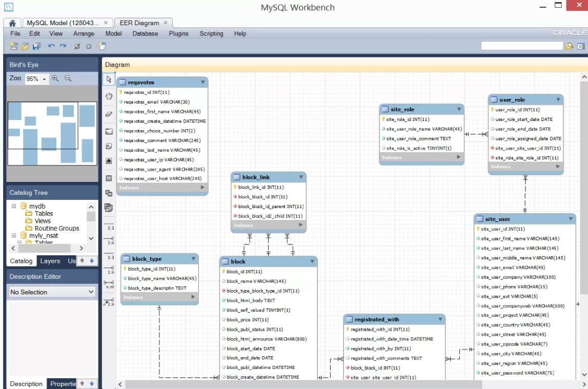Select the n:m relationship tool
This screenshot has height=389, width=588.
(109, 284)
